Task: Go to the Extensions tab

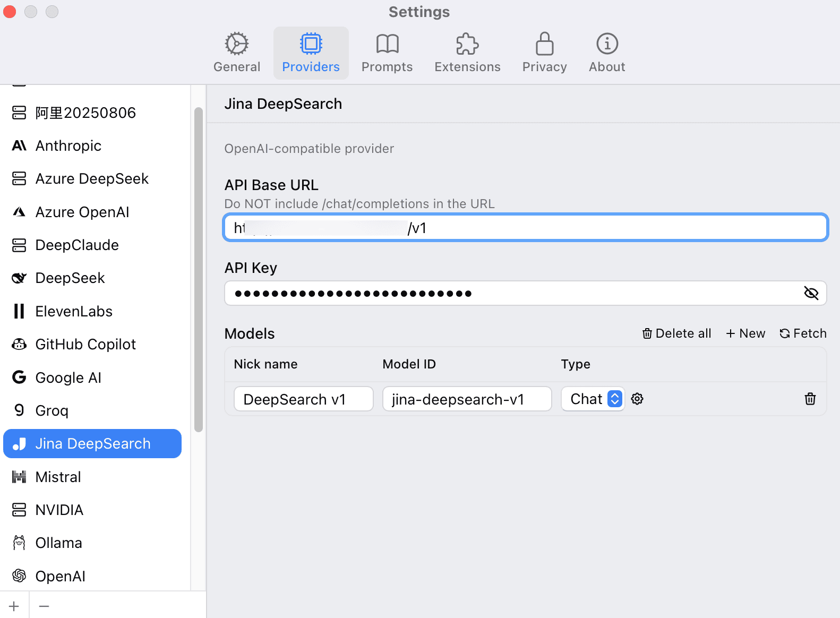Action: pos(467,53)
